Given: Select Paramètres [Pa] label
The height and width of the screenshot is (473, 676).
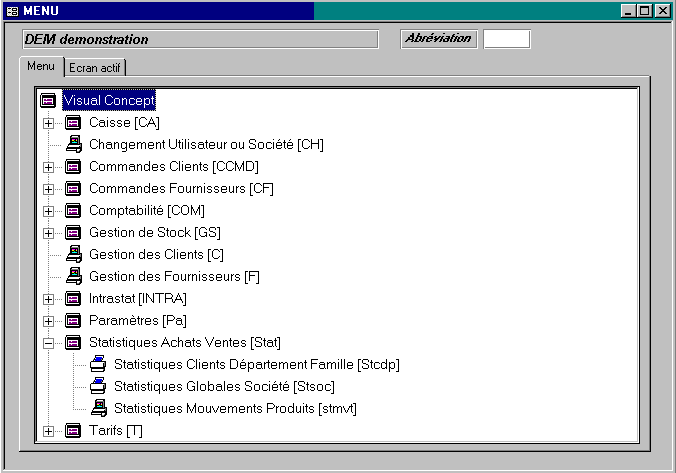Looking at the screenshot, I should pos(138,321).
